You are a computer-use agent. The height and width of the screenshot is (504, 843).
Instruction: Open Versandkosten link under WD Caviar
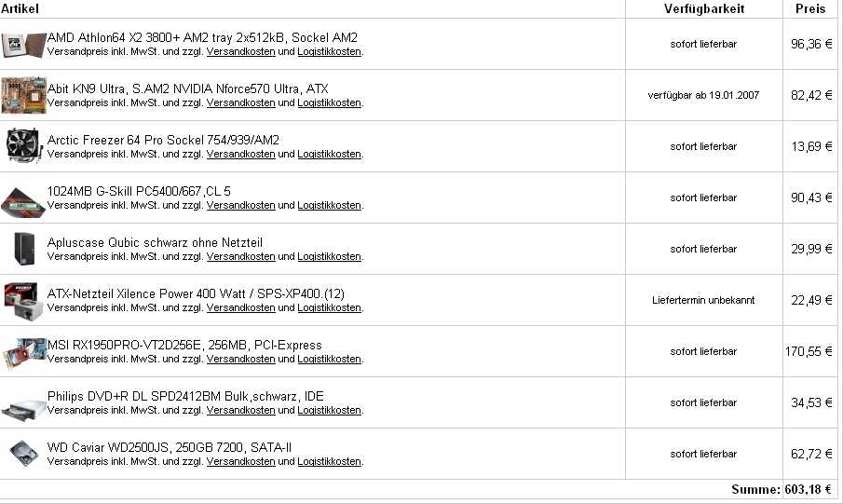(241, 461)
